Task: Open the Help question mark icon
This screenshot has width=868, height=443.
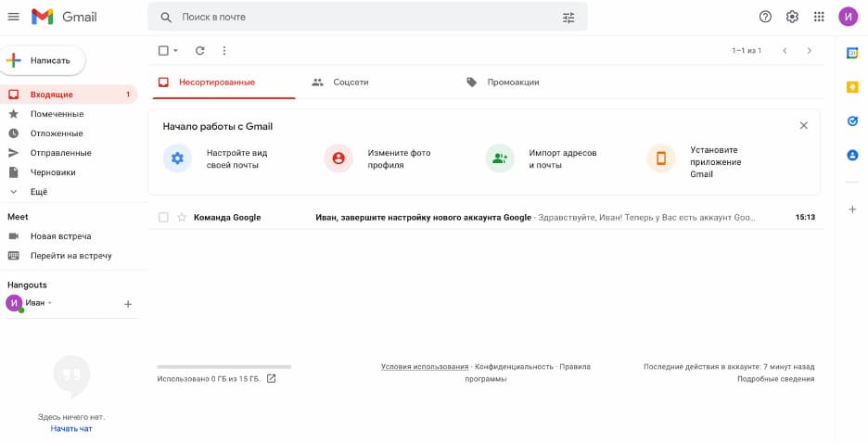Action: (765, 17)
